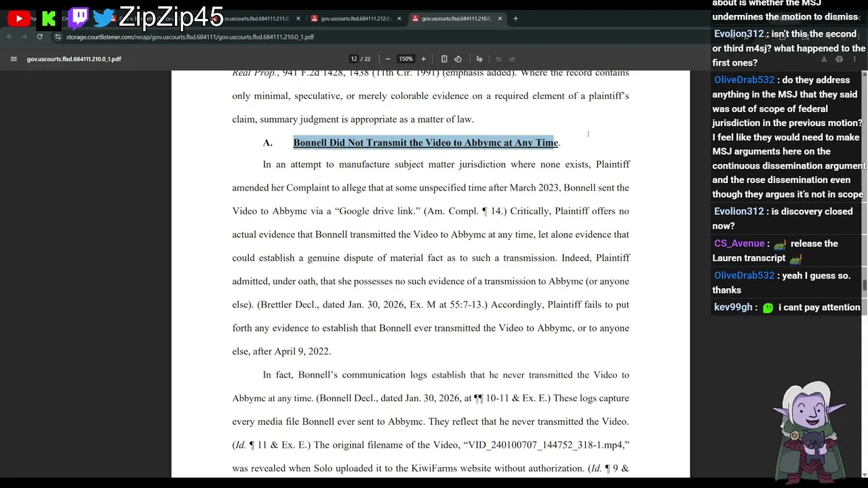Activate the PDF draw annotation tool
The image size is (868, 488).
[479, 59]
